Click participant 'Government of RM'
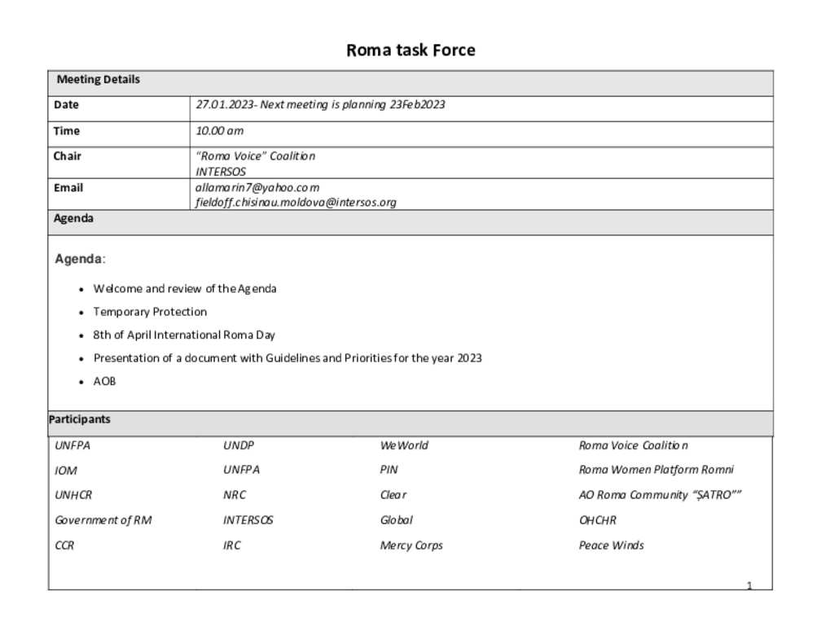The height and width of the screenshot is (644, 834). tap(103, 520)
